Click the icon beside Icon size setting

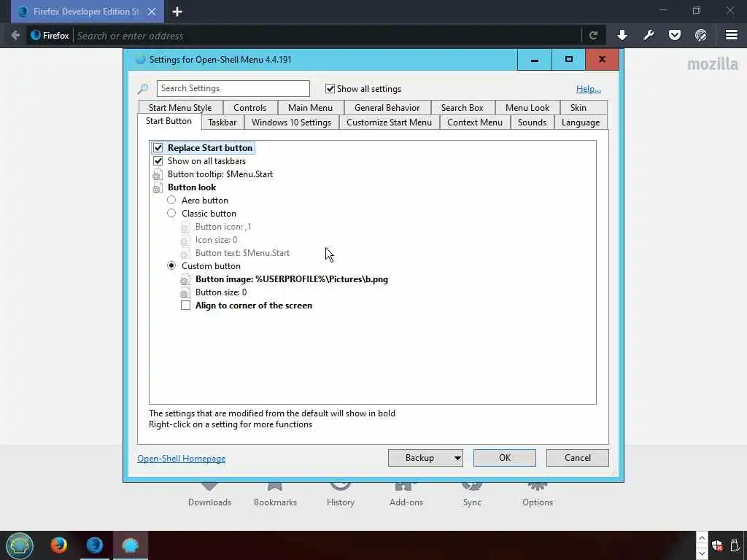pyautogui.click(x=185, y=240)
